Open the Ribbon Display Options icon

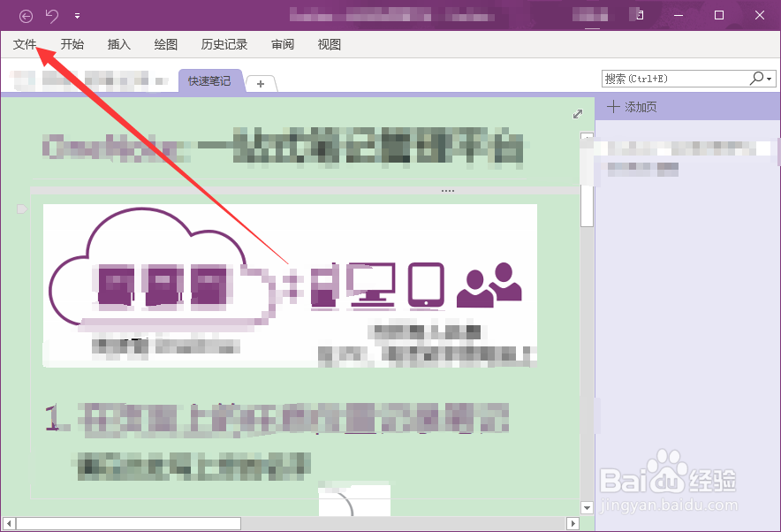(x=639, y=15)
